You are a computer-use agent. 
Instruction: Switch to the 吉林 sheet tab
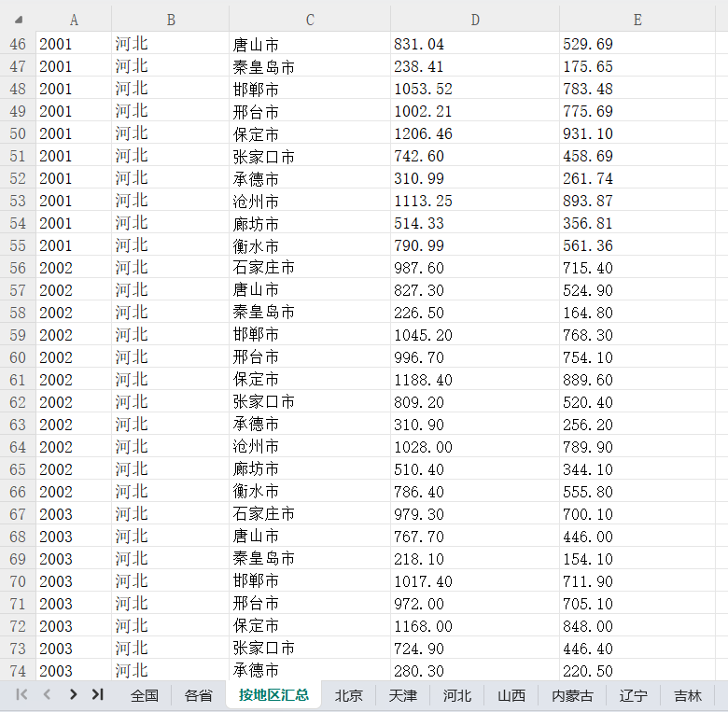coord(688,695)
